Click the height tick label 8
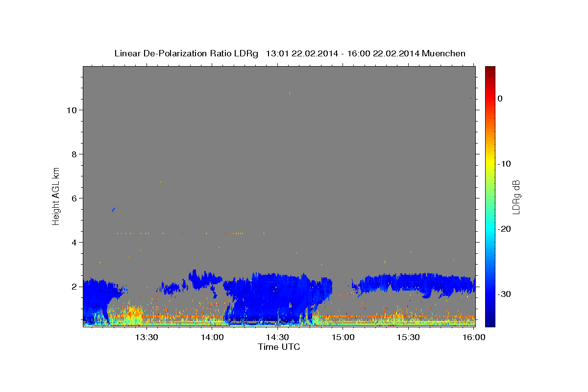The width and height of the screenshot is (588, 392). pyautogui.click(x=73, y=154)
